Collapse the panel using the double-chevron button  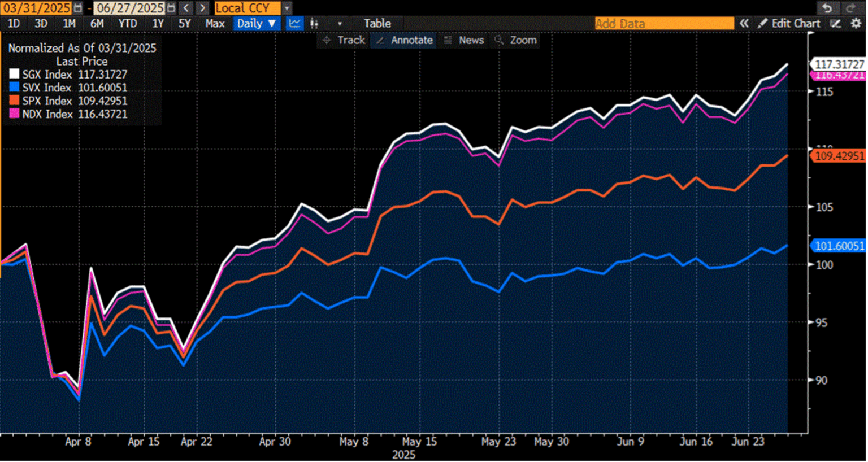744,24
